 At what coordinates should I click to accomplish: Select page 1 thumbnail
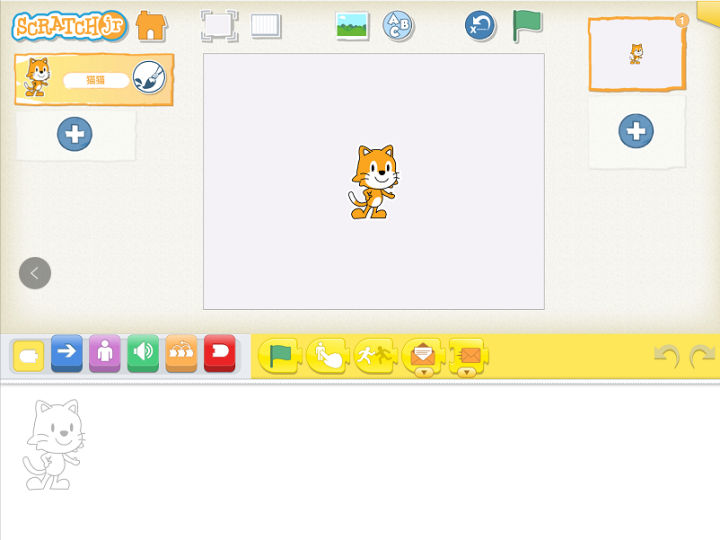[637, 54]
